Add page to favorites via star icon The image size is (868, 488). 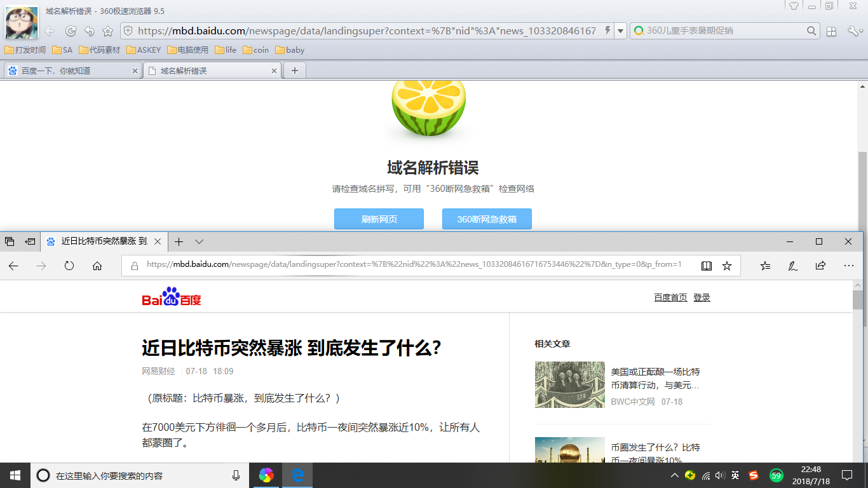pyautogui.click(x=726, y=266)
